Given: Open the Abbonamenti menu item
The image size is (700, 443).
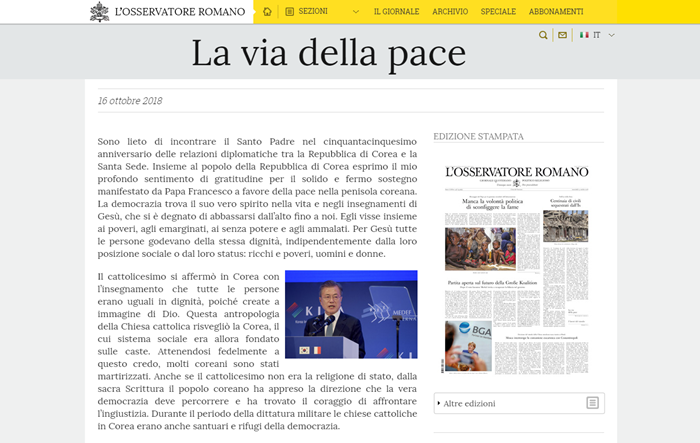Looking at the screenshot, I should tap(556, 12).
